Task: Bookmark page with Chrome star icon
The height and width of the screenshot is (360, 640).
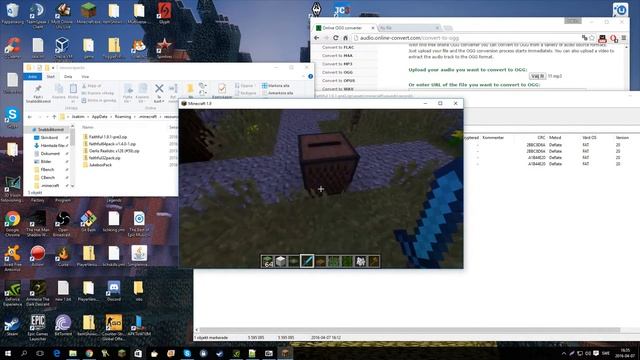Action: 592,38
